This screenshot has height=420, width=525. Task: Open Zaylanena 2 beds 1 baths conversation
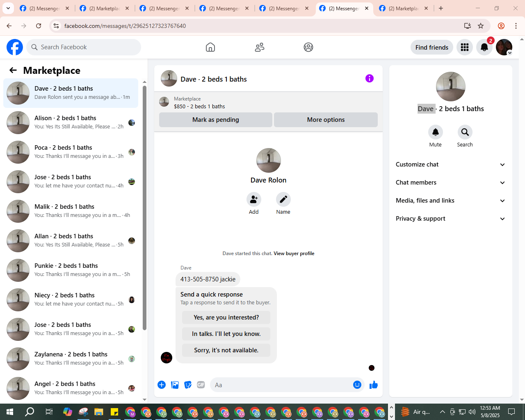(71, 359)
